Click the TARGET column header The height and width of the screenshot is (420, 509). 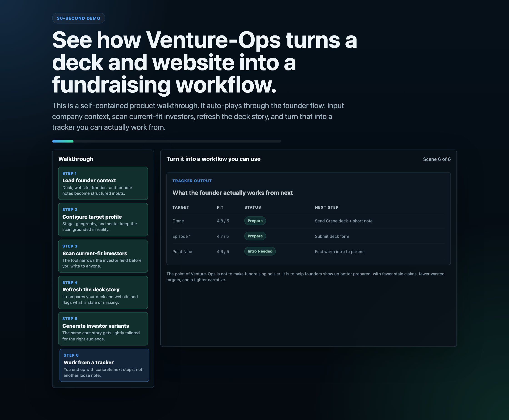point(181,207)
